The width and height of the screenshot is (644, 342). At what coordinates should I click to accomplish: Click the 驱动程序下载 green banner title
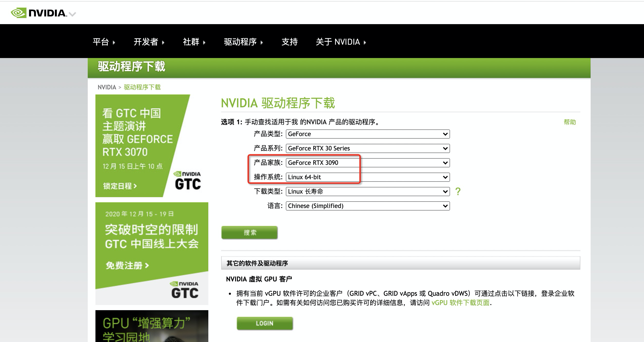coord(131,67)
